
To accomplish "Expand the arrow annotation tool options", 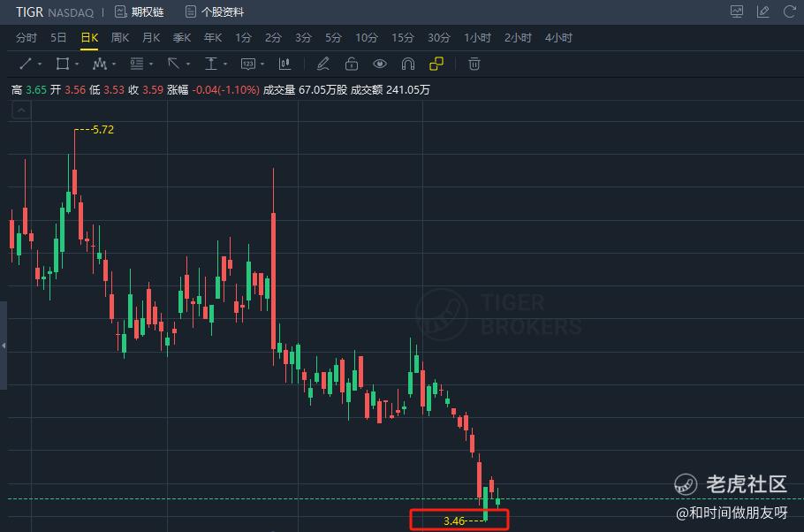I will [188, 65].
